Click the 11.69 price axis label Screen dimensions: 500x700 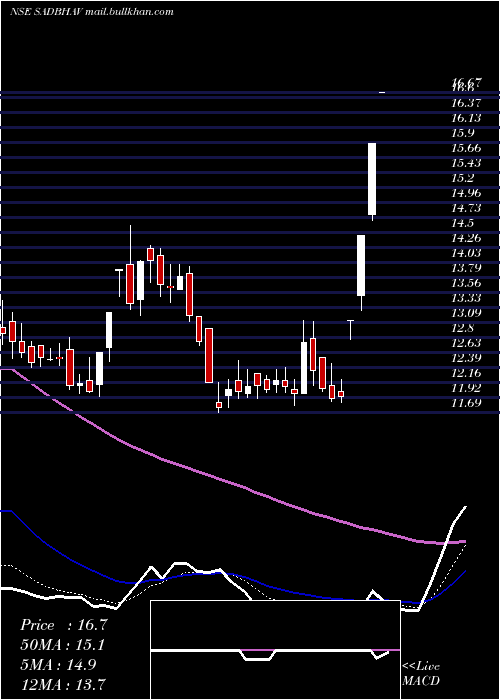pyautogui.click(x=467, y=403)
